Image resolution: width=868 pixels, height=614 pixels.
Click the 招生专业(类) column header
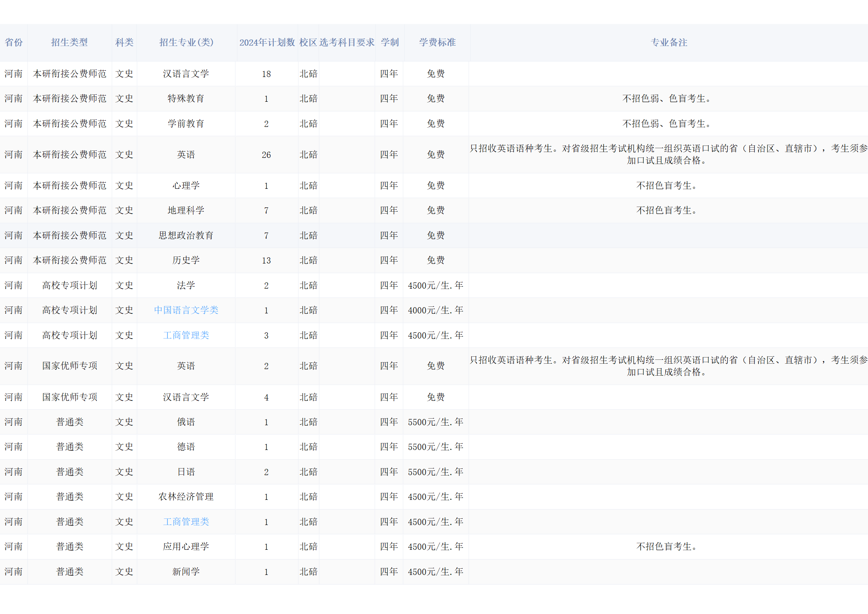tap(186, 42)
